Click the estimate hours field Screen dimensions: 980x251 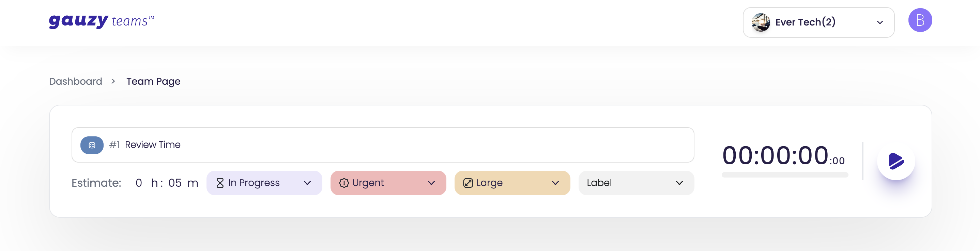[x=139, y=183]
